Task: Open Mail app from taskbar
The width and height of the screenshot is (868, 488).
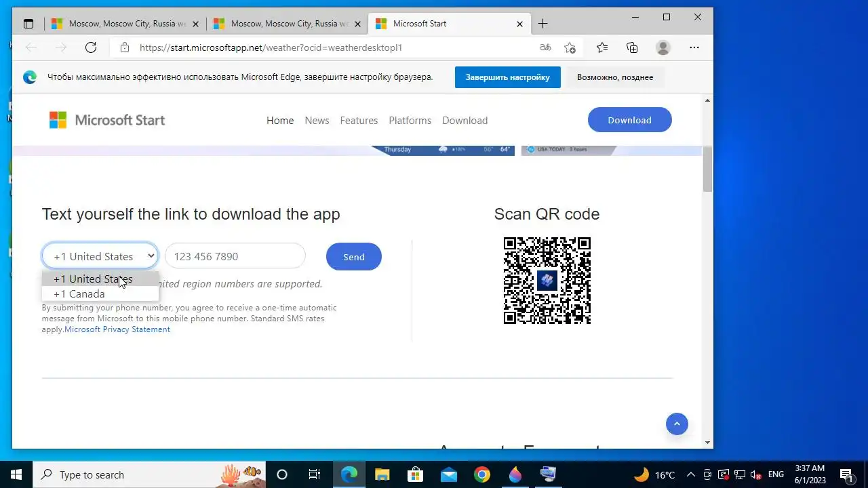Action: (x=448, y=474)
